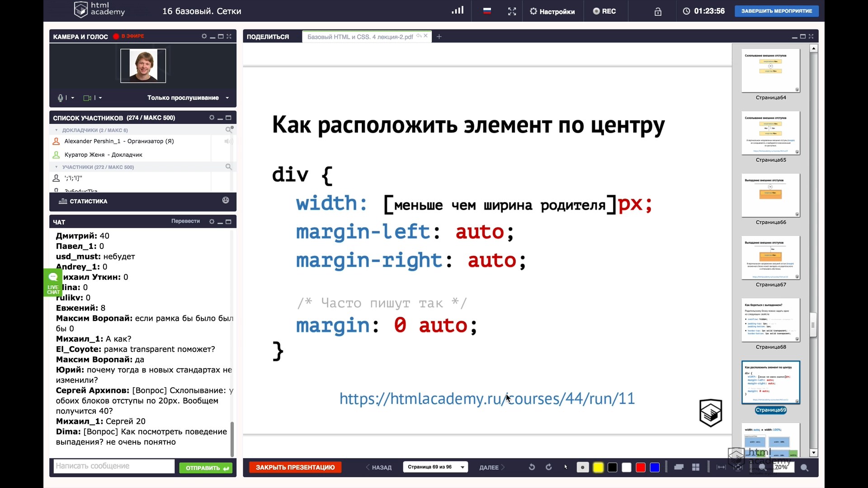Click the fullscreen expand icon in top bar
The height and width of the screenshot is (488, 868).
click(512, 11)
